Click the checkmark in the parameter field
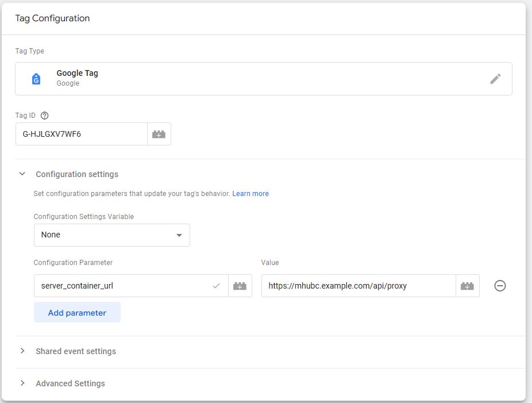This screenshot has height=403, width=532. [216, 286]
